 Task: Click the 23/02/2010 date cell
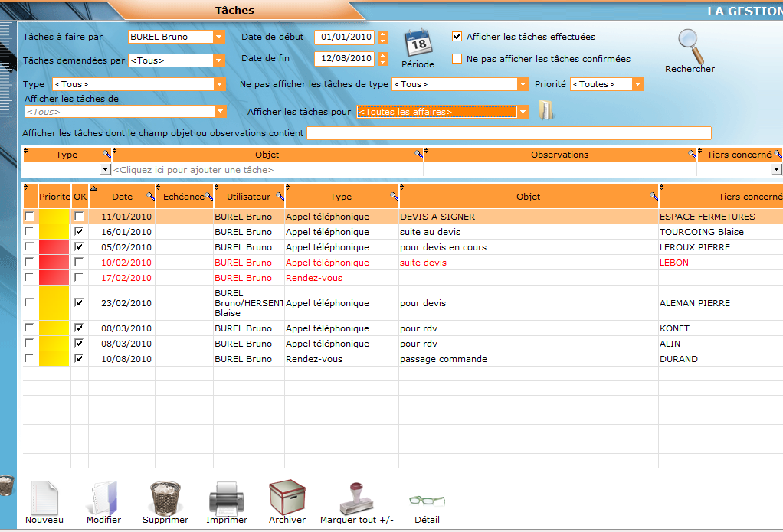[122, 302]
